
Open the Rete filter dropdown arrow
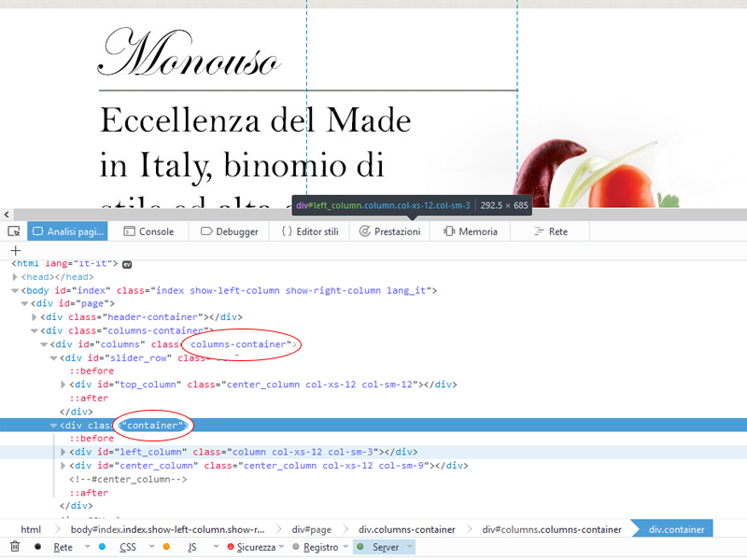[x=87, y=547]
